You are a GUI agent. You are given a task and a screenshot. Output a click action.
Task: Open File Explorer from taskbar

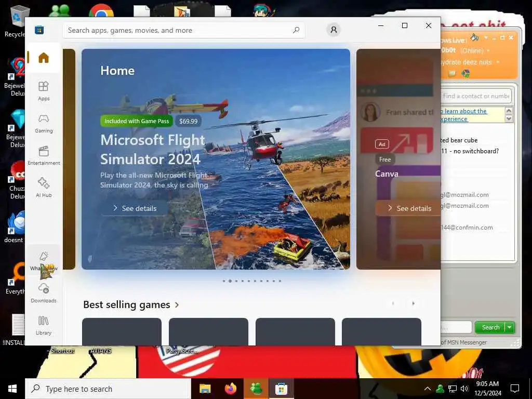click(205, 389)
